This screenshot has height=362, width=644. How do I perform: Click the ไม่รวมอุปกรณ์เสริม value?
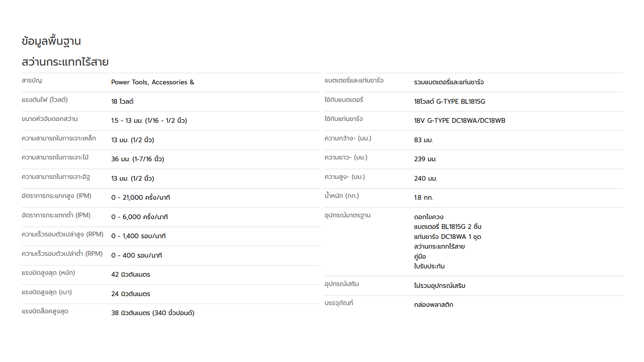click(440, 286)
